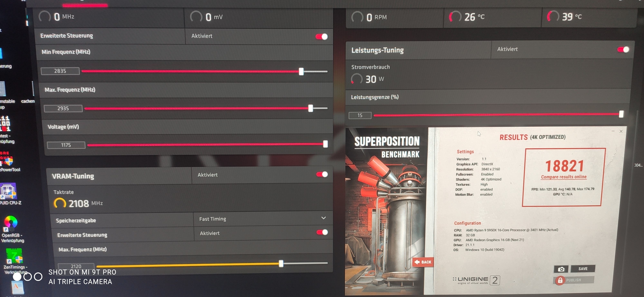
Task: Click the PUBLISH lock icon
Action: click(560, 280)
